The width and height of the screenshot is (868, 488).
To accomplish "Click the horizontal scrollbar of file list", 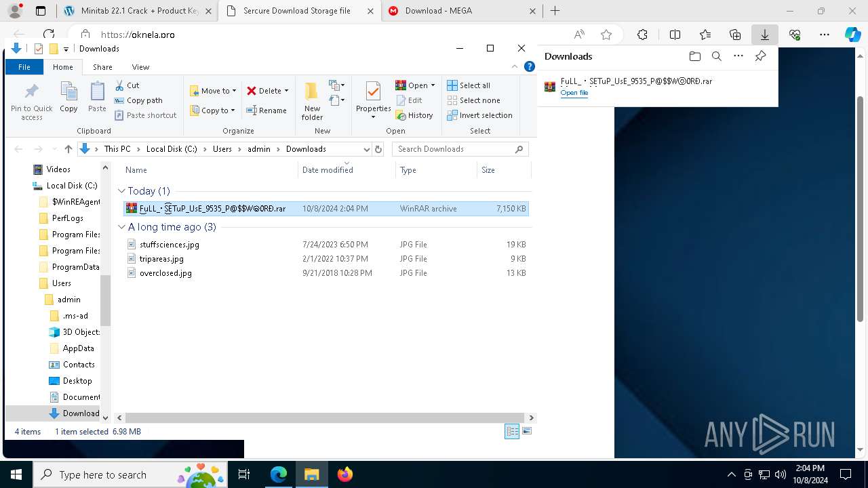I will [x=325, y=418].
